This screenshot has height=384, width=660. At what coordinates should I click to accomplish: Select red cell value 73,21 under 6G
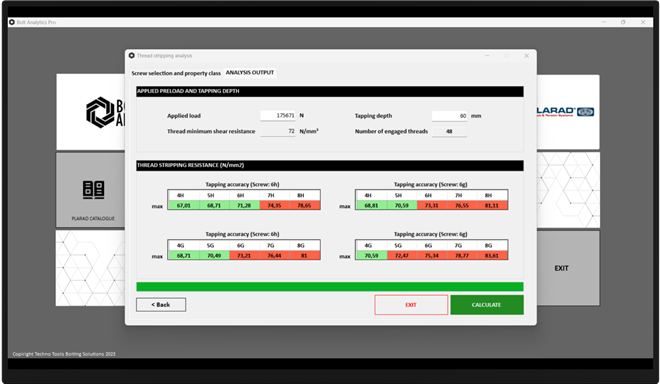click(244, 256)
